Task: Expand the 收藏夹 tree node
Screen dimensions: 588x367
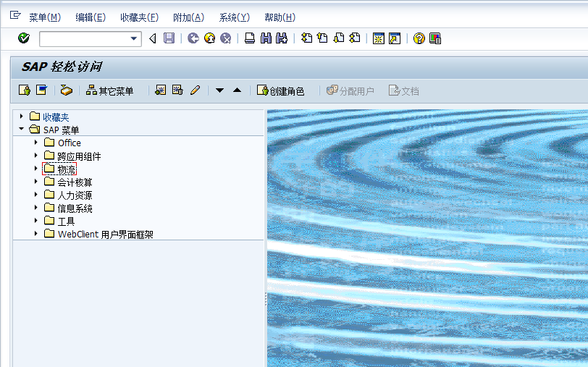Action: tap(22, 117)
